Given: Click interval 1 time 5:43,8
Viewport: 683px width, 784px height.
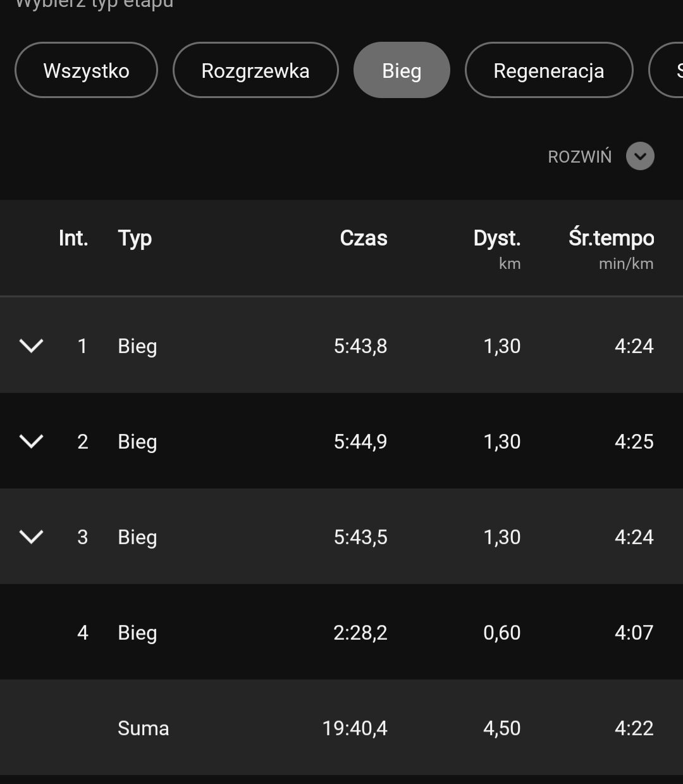Looking at the screenshot, I should click(360, 346).
